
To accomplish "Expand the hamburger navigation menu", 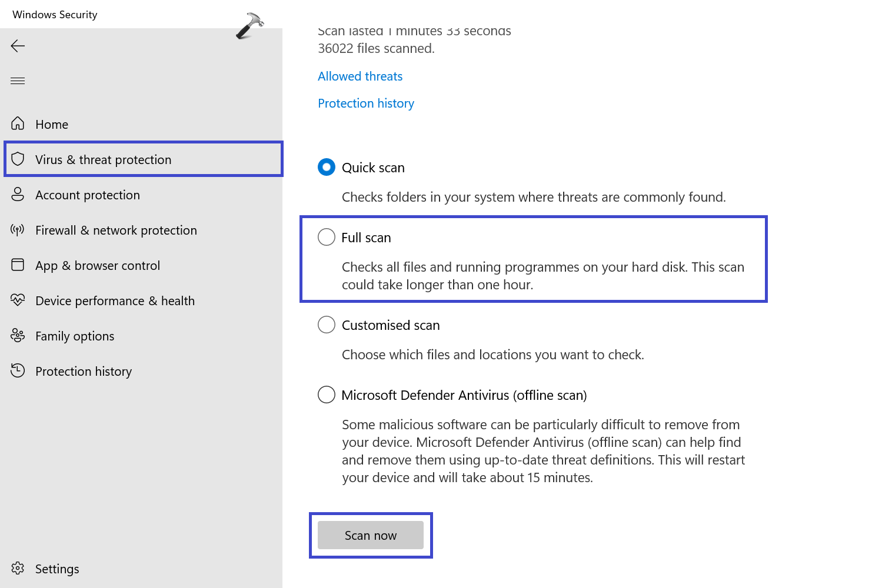I will coord(18,81).
